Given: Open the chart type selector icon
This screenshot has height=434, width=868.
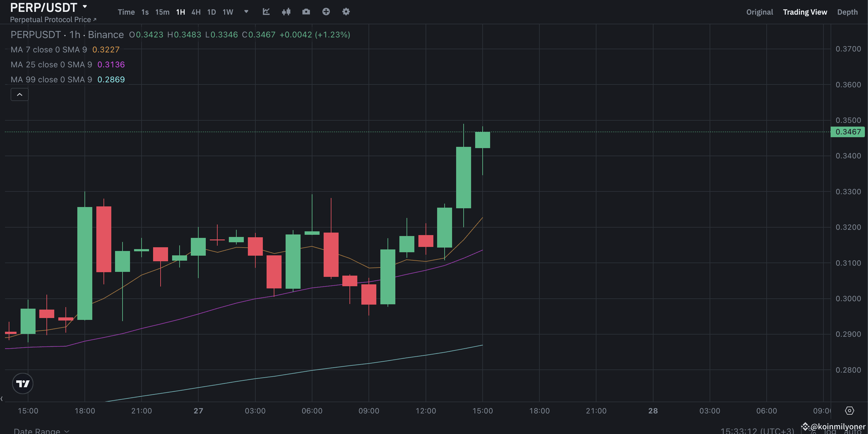Looking at the screenshot, I should 266,12.
